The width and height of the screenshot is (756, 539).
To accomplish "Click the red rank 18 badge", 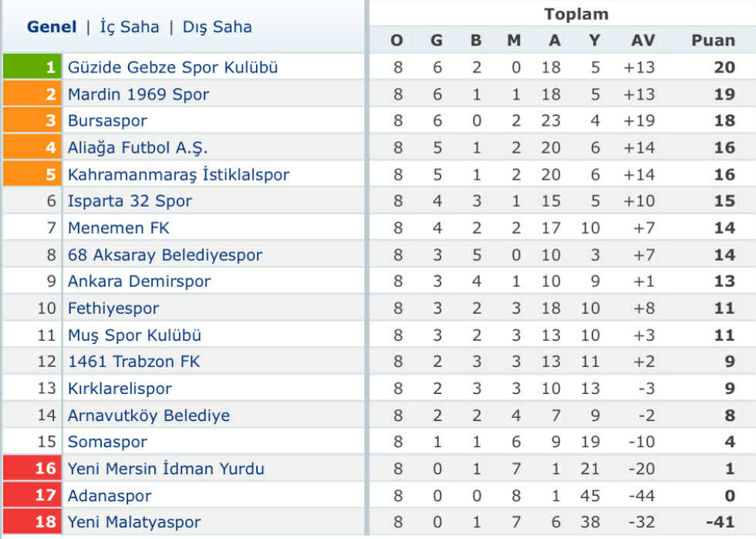I will 31,522.
